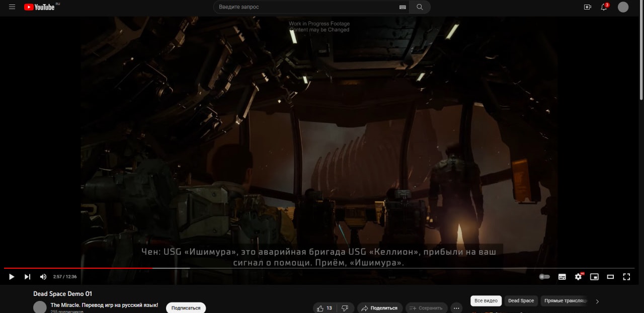Skip to the next video
The width and height of the screenshot is (644, 313).
click(27, 277)
